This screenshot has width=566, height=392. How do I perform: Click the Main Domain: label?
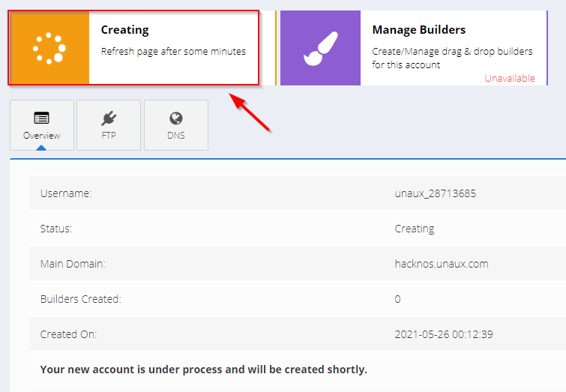point(73,264)
